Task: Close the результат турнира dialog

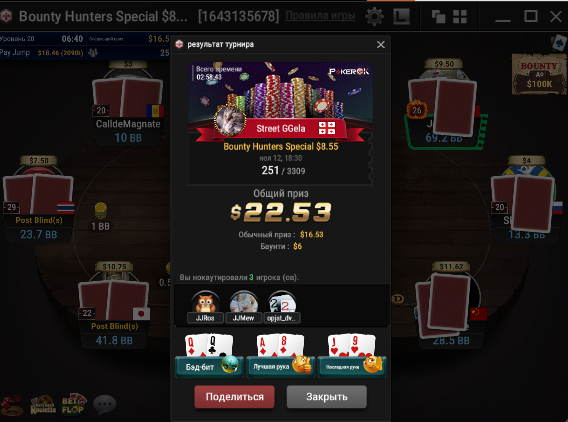Action: tap(381, 45)
